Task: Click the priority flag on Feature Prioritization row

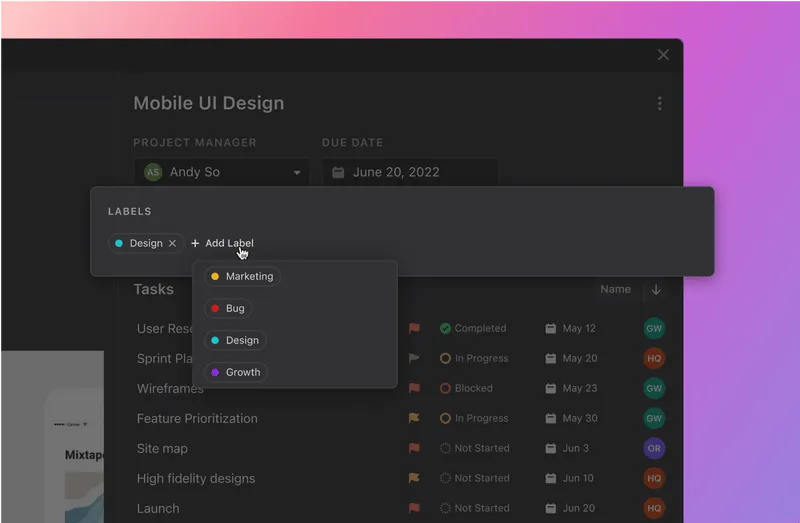Action: (x=414, y=418)
